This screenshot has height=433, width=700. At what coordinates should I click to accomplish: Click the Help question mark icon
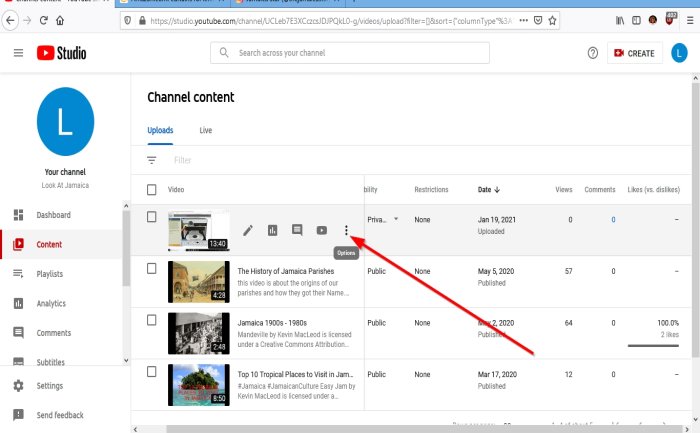pyautogui.click(x=592, y=52)
